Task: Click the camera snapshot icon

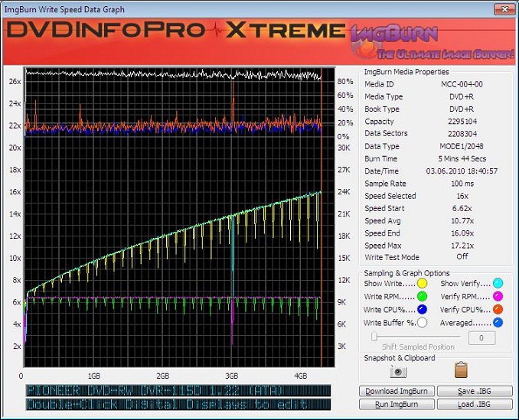Action: [x=398, y=371]
